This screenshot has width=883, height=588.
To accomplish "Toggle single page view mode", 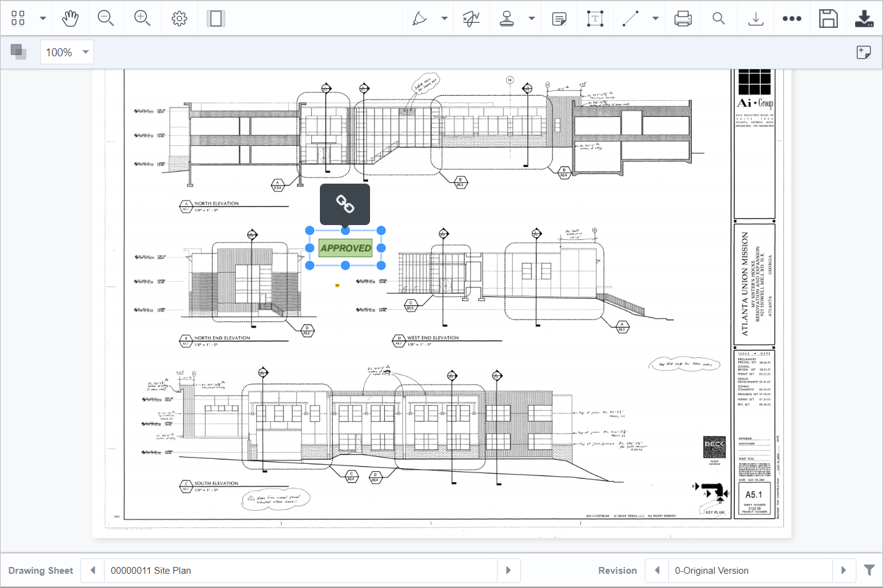I will click(215, 18).
